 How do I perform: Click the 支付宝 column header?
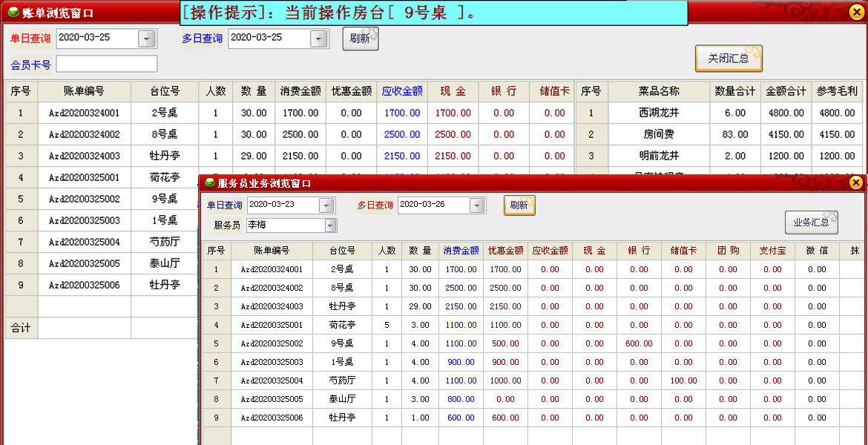point(772,251)
